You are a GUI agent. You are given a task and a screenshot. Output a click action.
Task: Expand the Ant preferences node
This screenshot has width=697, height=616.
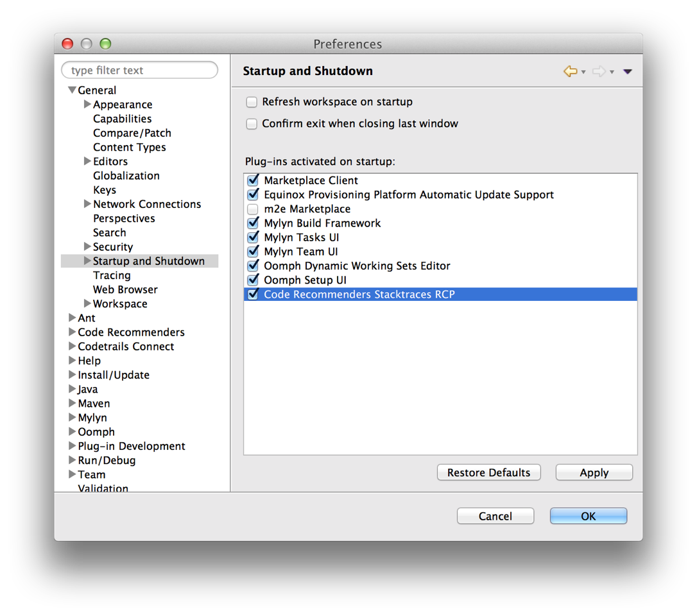tap(72, 318)
